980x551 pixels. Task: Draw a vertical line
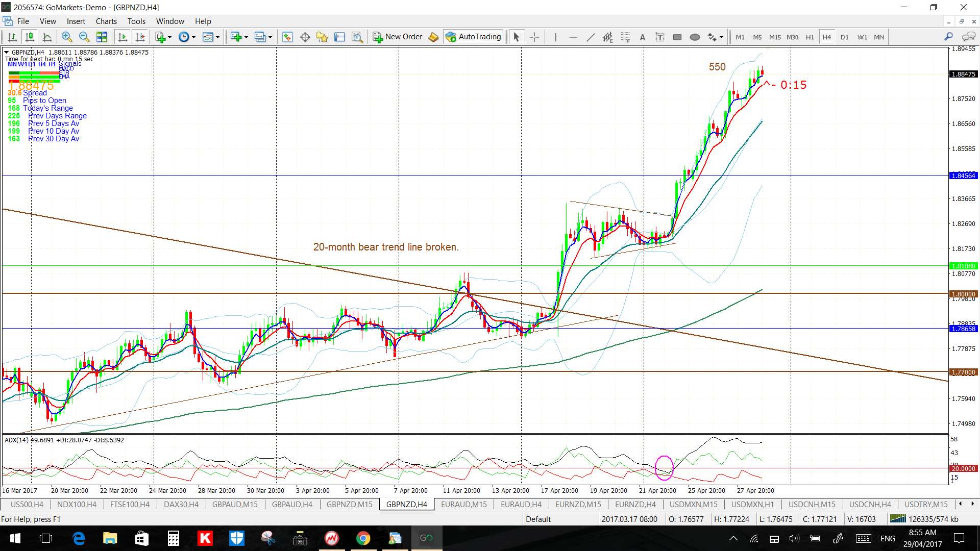tap(555, 37)
